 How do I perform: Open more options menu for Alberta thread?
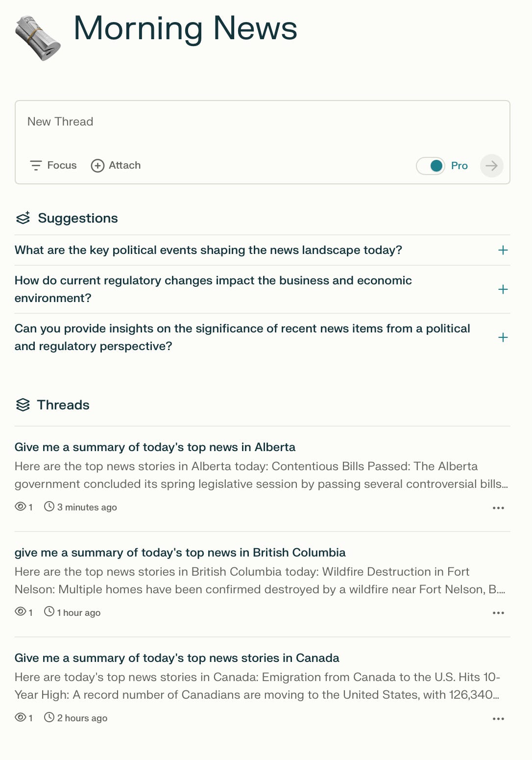tap(498, 508)
